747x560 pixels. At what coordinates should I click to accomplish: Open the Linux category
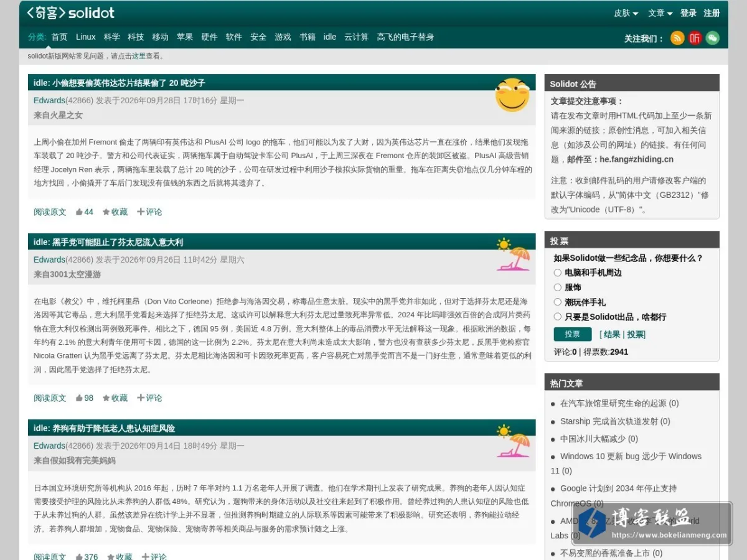click(x=86, y=37)
